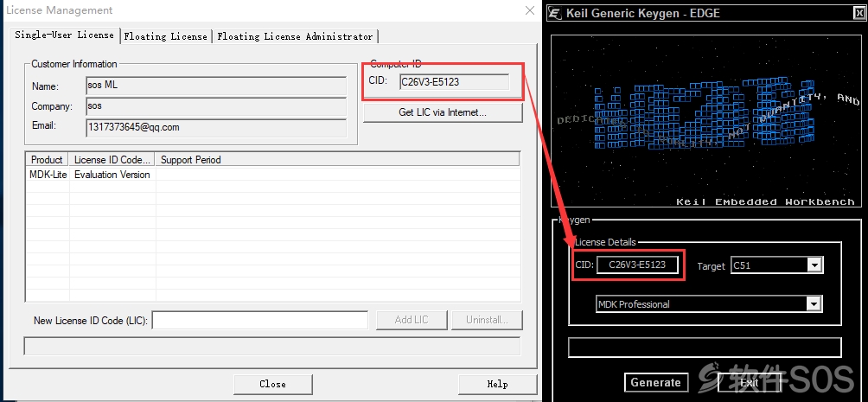Click the Add LIC button
The height and width of the screenshot is (402, 868).
tap(412, 320)
